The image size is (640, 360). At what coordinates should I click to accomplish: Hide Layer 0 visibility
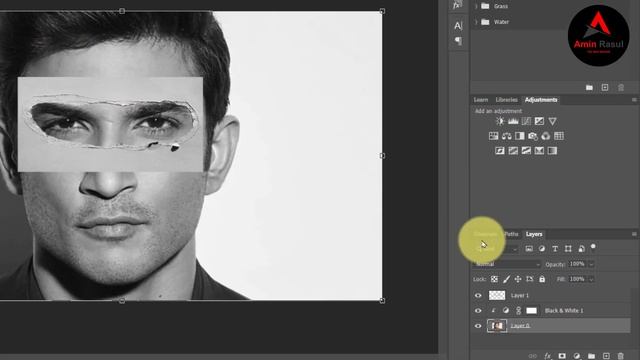478,326
